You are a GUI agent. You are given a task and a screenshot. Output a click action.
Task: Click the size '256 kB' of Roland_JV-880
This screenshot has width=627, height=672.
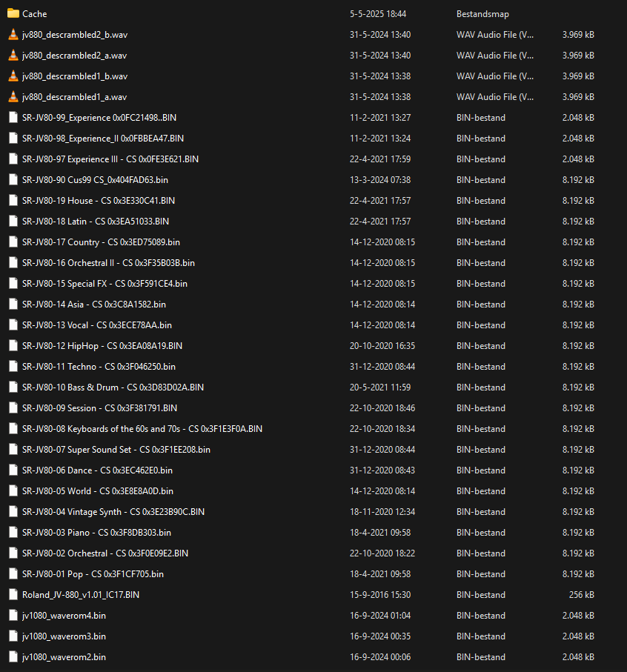coord(582,595)
